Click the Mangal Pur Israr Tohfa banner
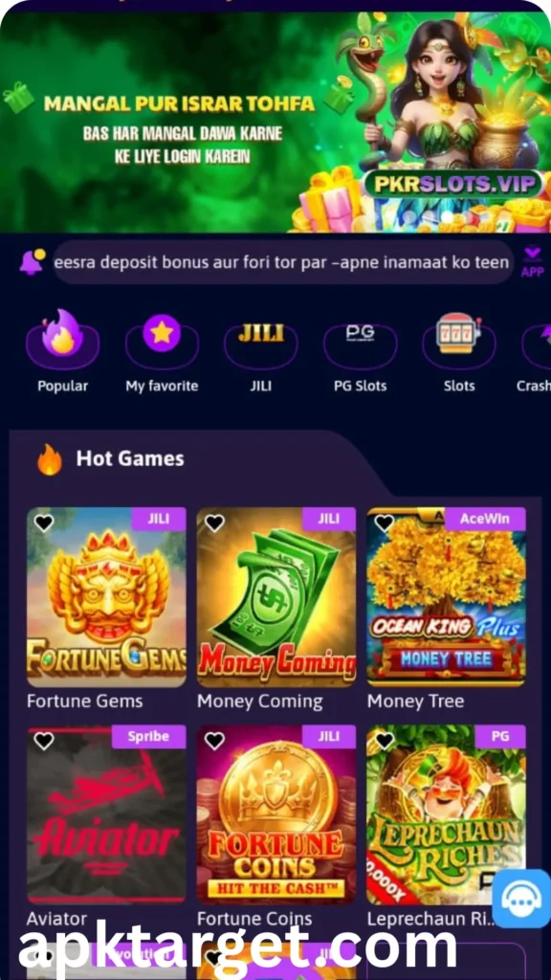The width and height of the screenshot is (551, 980). 275,122
